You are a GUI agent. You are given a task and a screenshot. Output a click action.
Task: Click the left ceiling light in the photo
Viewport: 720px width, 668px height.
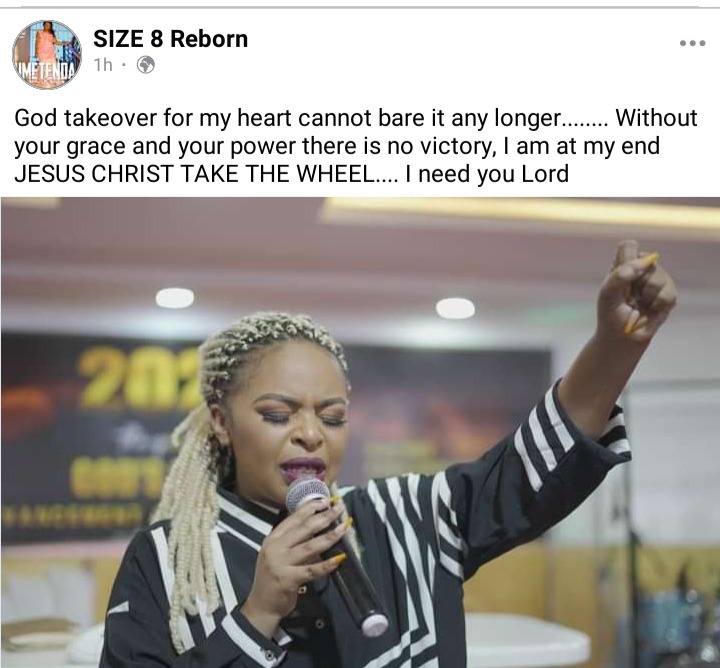click(x=174, y=298)
